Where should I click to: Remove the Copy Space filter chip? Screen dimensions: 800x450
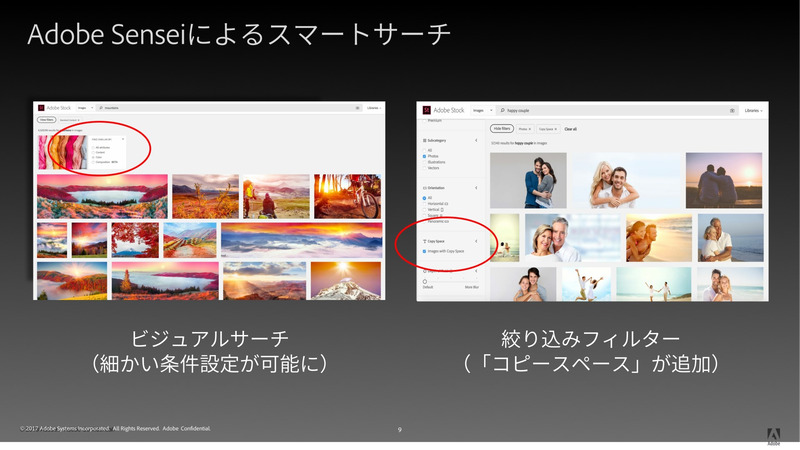556,129
